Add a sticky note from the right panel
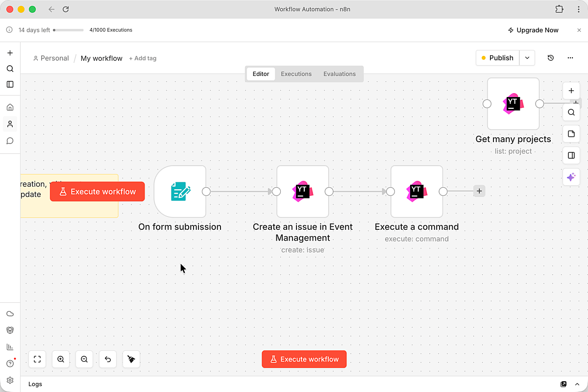Viewport: 588px width, 392px height. 571,134
